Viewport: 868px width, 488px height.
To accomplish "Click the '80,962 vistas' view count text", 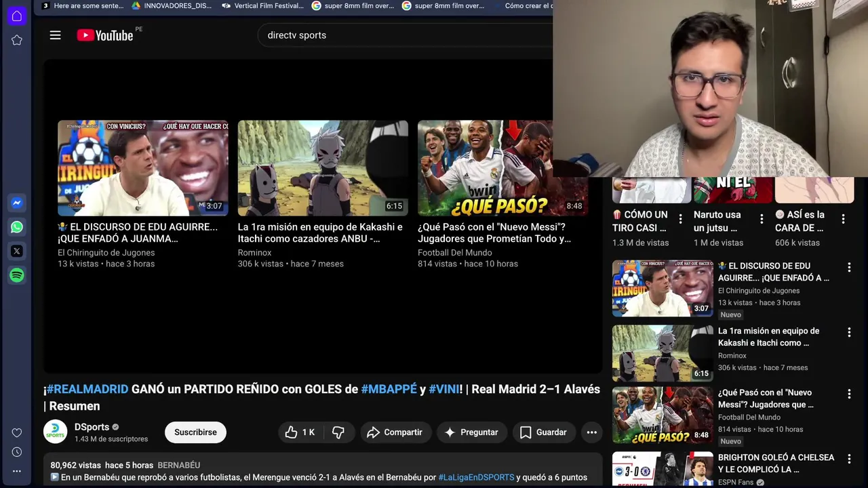I will coord(76,466).
